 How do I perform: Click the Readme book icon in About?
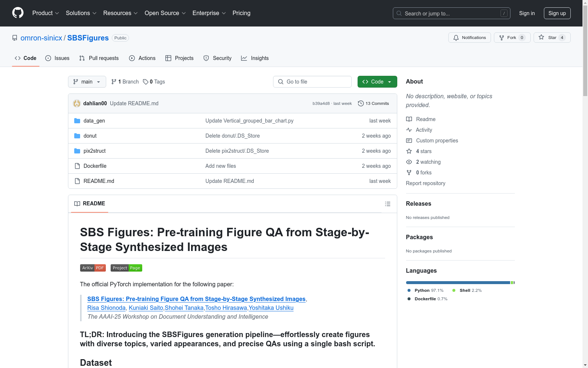coord(409,119)
